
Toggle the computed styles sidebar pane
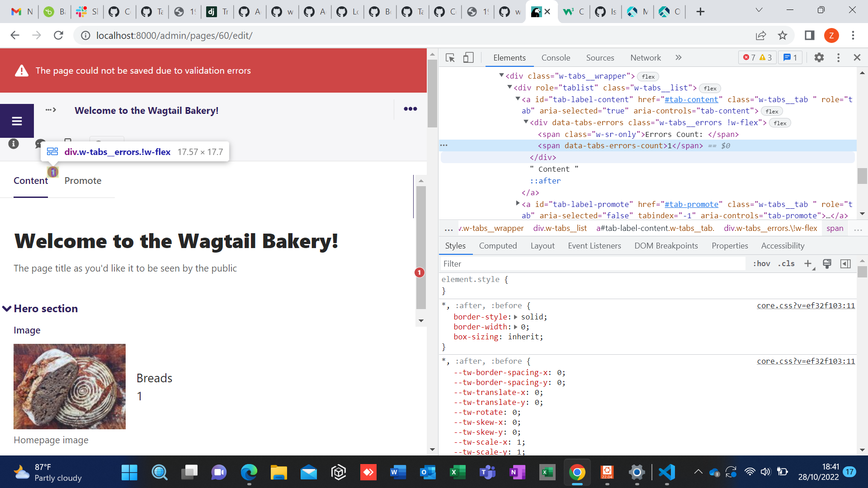pyautogui.click(x=845, y=263)
